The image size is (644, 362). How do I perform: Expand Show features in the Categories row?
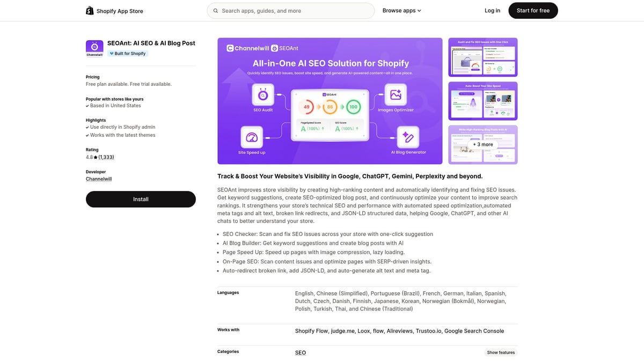coord(500,352)
